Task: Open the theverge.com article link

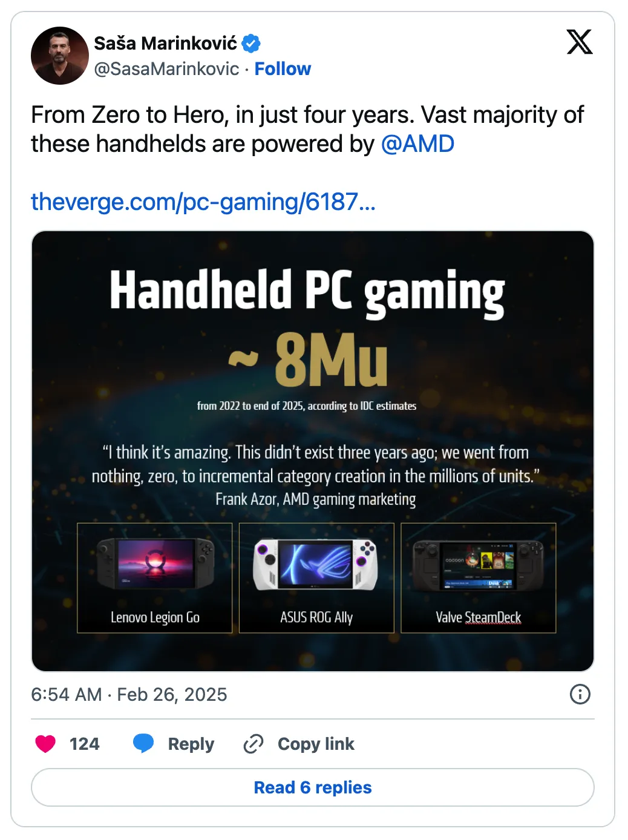Action: (203, 202)
